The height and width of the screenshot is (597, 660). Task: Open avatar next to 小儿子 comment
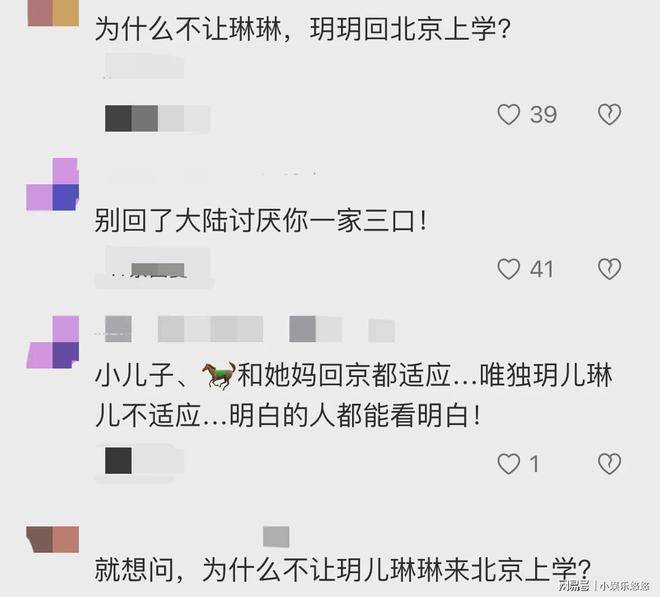pyautogui.click(x=53, y=342)
